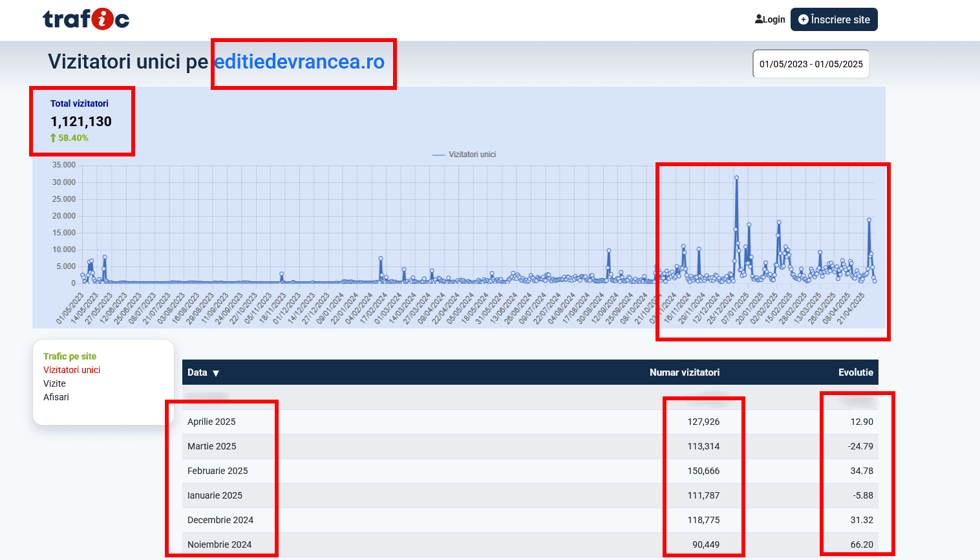
Task: Select the Aprilie 2025 table row
Action: point(211,422)
